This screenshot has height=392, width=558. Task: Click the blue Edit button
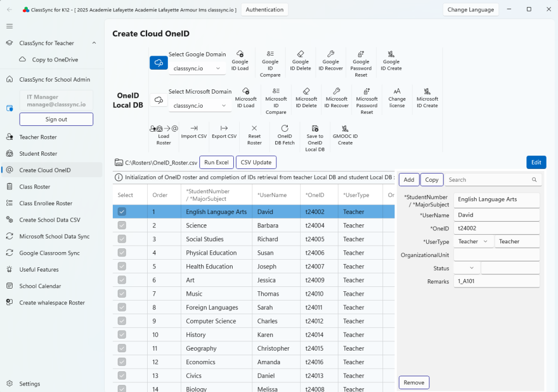click(536, 162)
